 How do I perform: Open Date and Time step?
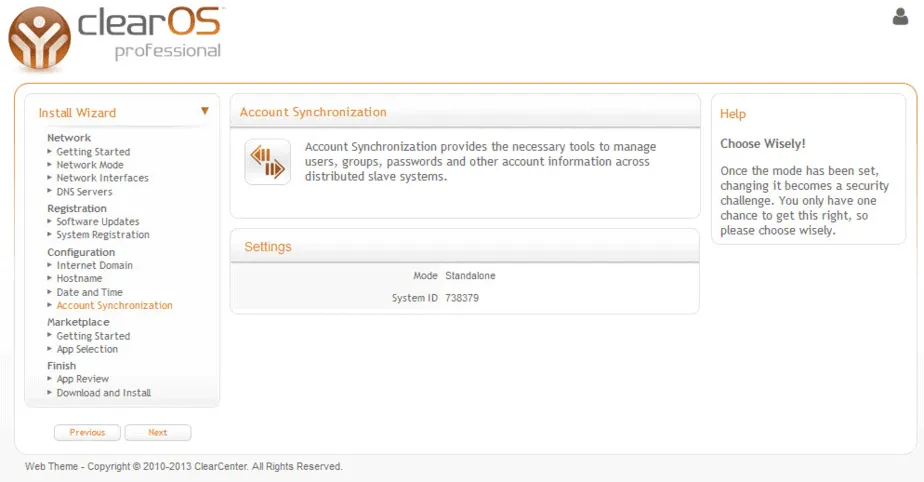click(x=89, y=293)
